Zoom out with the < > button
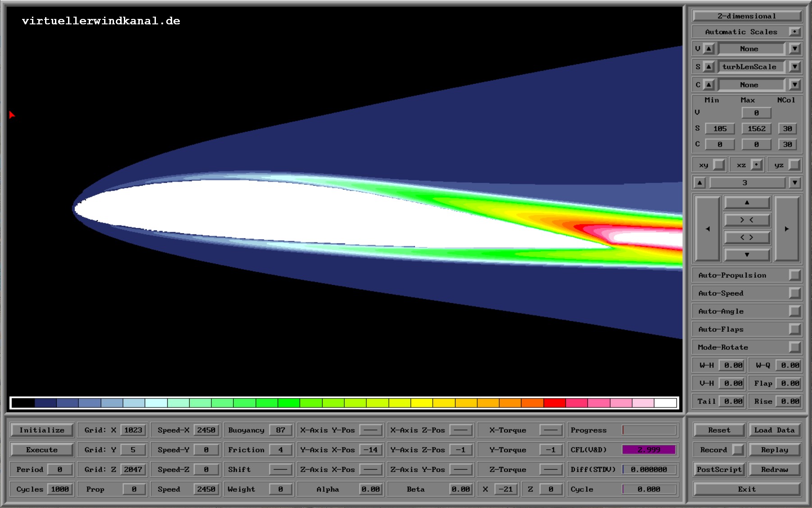Image resolution: width=812 pixels, height=508 pixels. click(747, 238)
